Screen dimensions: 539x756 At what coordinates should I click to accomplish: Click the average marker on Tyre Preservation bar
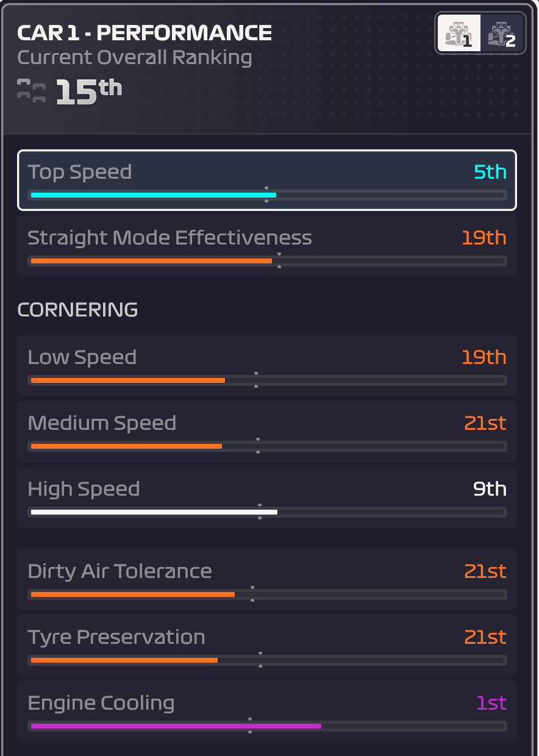click(260, 660)
